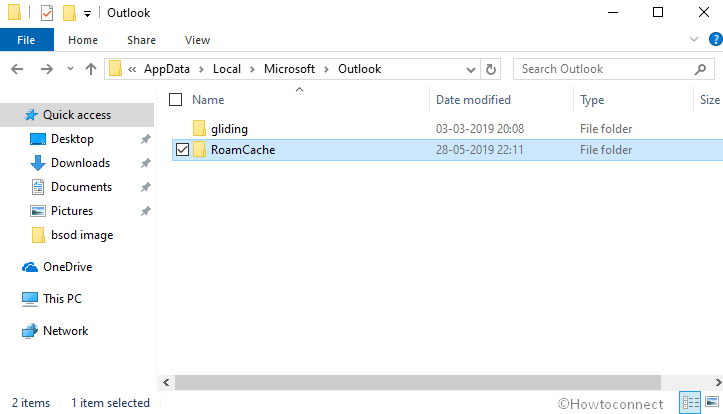Sort by the Date modified column header
Viewport: 723px width, 414px height.
474,100
